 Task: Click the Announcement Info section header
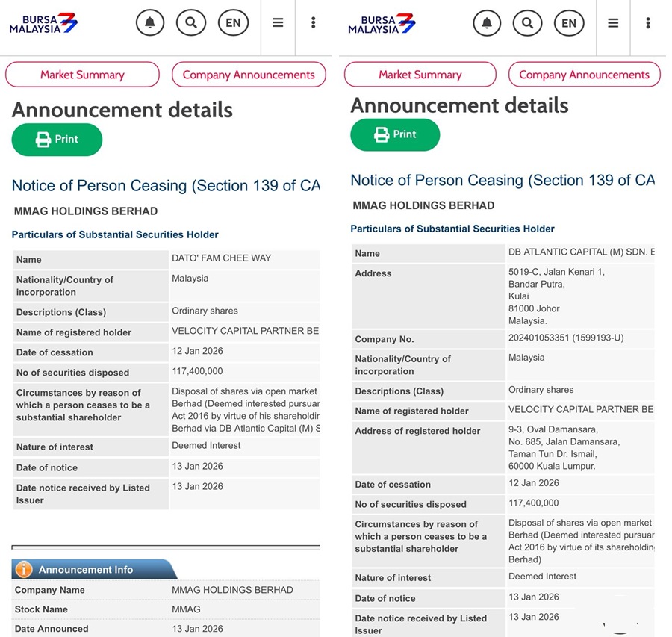tap(86, 569)
